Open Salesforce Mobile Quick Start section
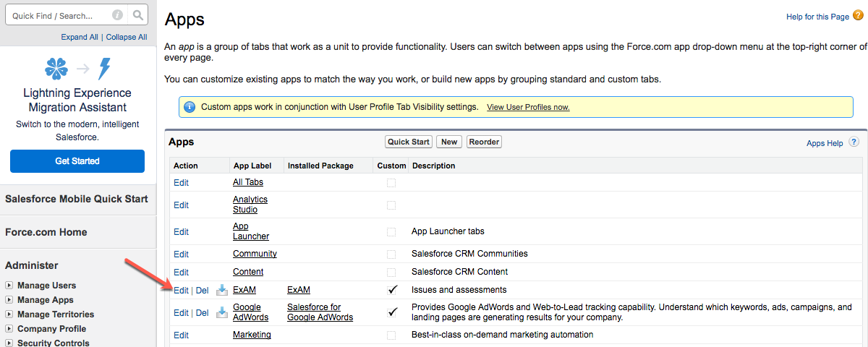 pyautogui.click(x=77, y=199)
